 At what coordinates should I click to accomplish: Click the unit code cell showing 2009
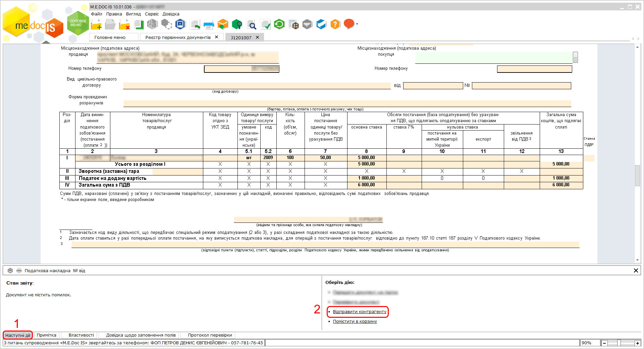click(268, 158)
